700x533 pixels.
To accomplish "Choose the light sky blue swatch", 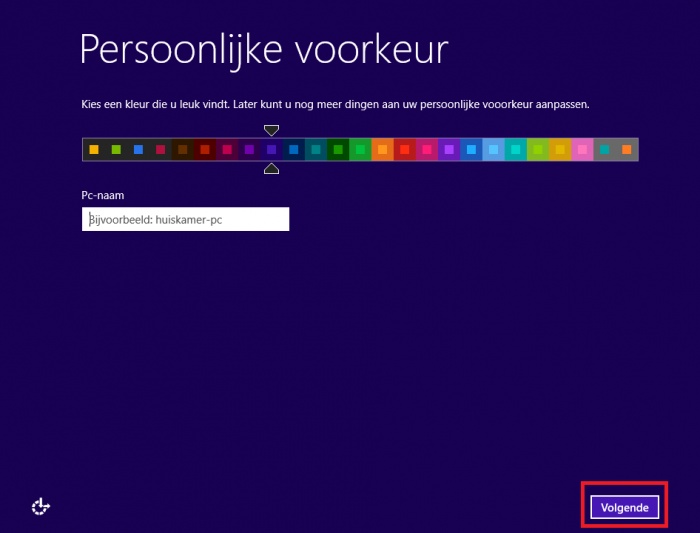I will (494, 150).
